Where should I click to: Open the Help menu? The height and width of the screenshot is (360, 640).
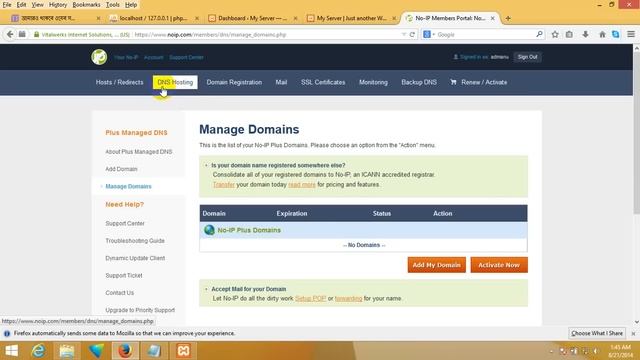coord(131,5)
